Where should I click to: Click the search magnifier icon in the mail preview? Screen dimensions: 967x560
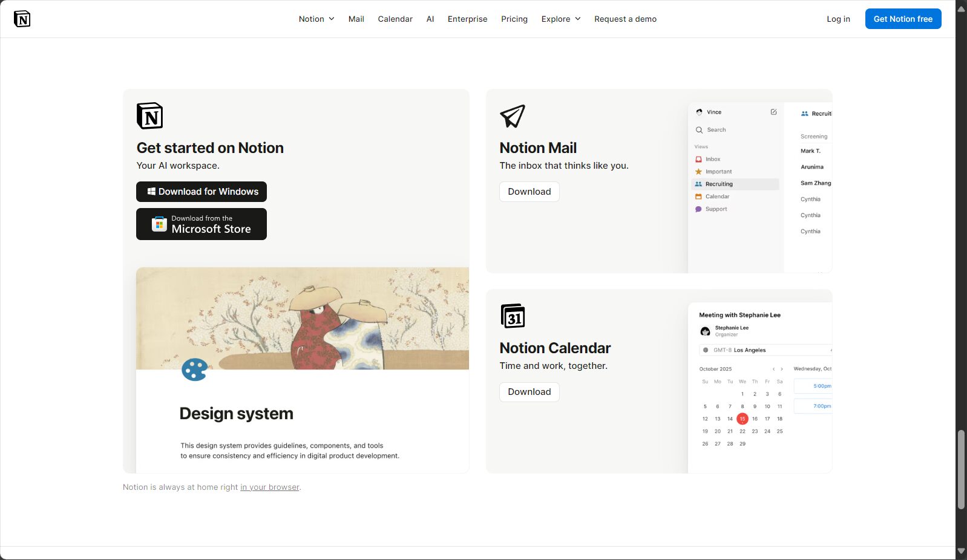(699, 130)
